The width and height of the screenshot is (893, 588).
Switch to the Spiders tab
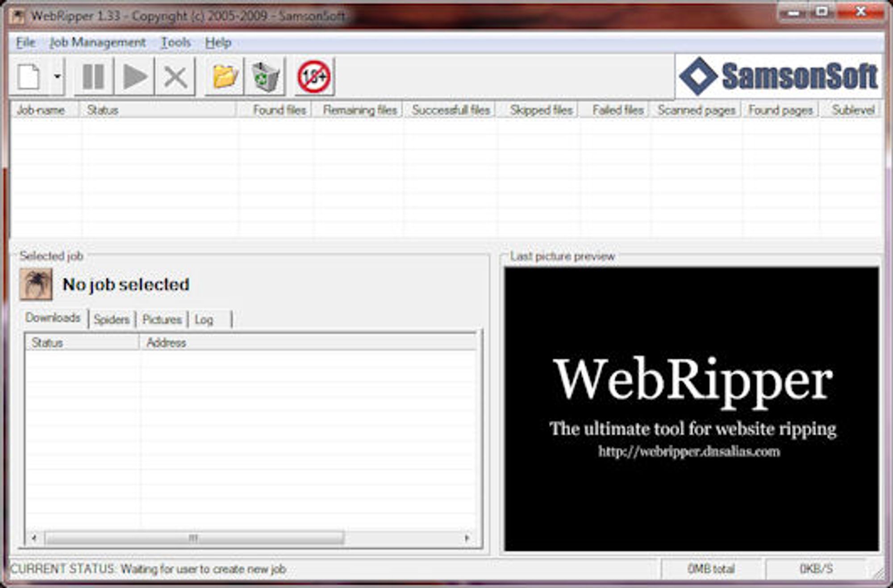pos(112,320)
